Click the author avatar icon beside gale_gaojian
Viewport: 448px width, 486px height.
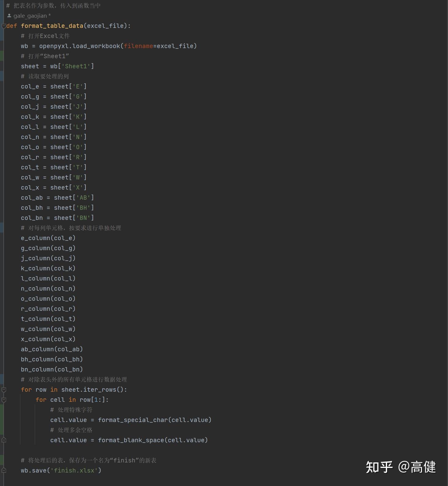(x=9, y=16)
